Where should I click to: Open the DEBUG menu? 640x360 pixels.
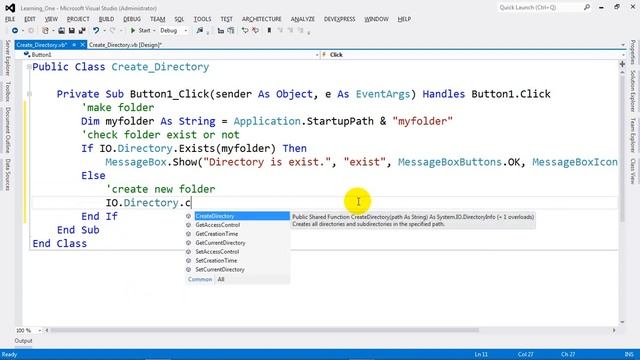tap(132, 19)
